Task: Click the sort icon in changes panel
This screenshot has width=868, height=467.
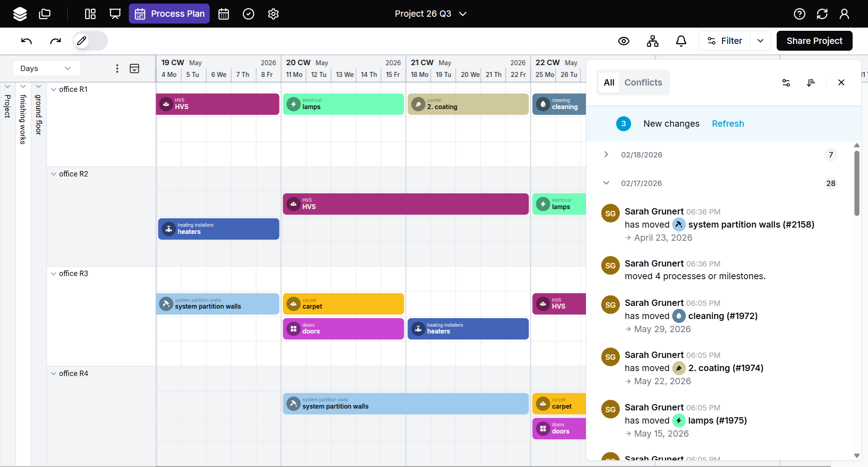Action: pyautogui.click(x=811, y=82)
